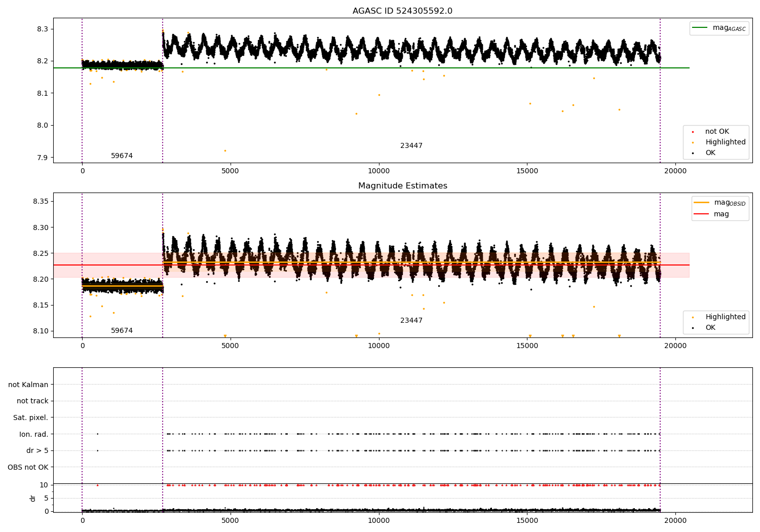
Task: Select 'OK' in the AGASC plot legend
Action: click(710, 153)
